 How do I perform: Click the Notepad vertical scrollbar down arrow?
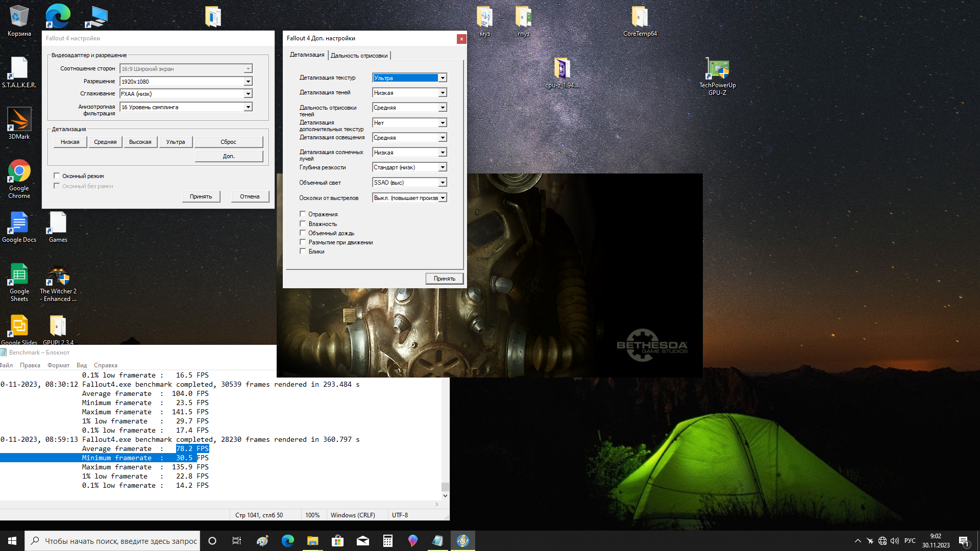[x=445, y=495]
